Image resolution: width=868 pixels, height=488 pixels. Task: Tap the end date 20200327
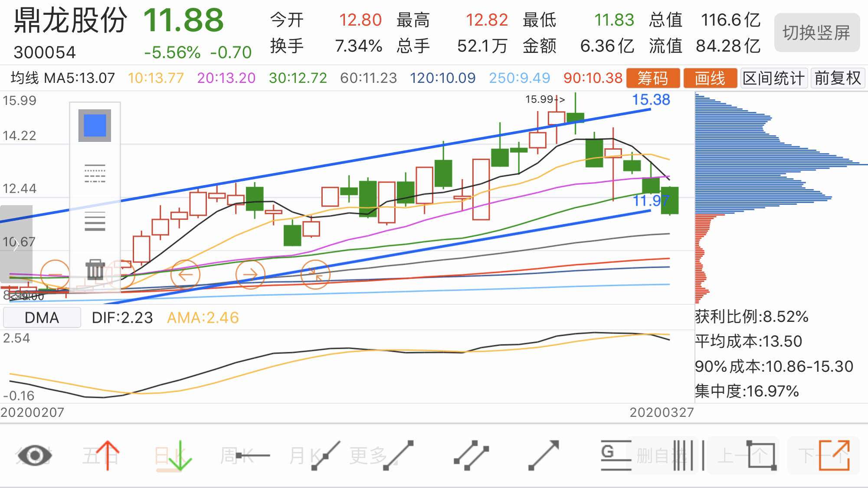[x=662, y=412]
